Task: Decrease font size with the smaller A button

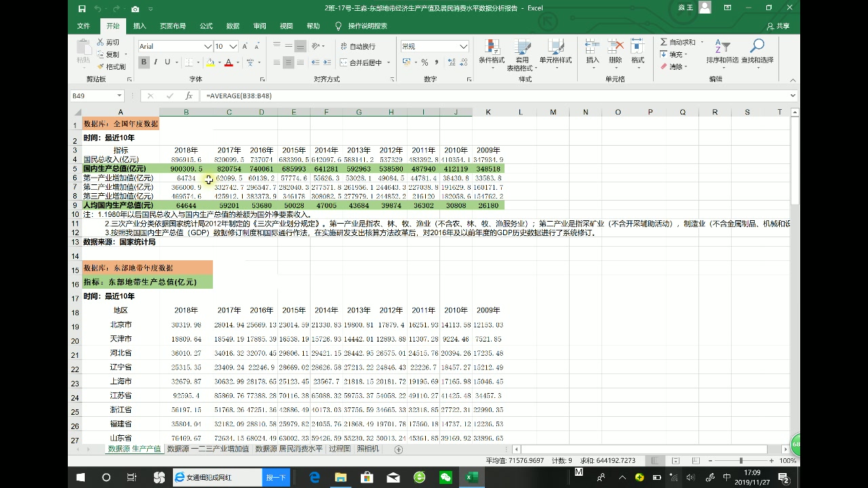Action: tap(257, 46)
